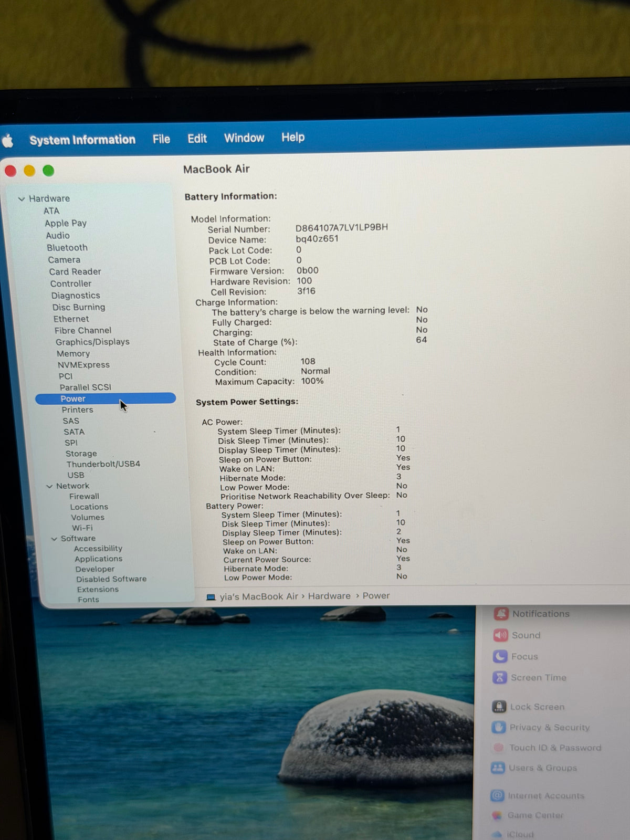Select Developer under Software
The width and height of the screenshot is (630, 840).
[x=94, y=569]
